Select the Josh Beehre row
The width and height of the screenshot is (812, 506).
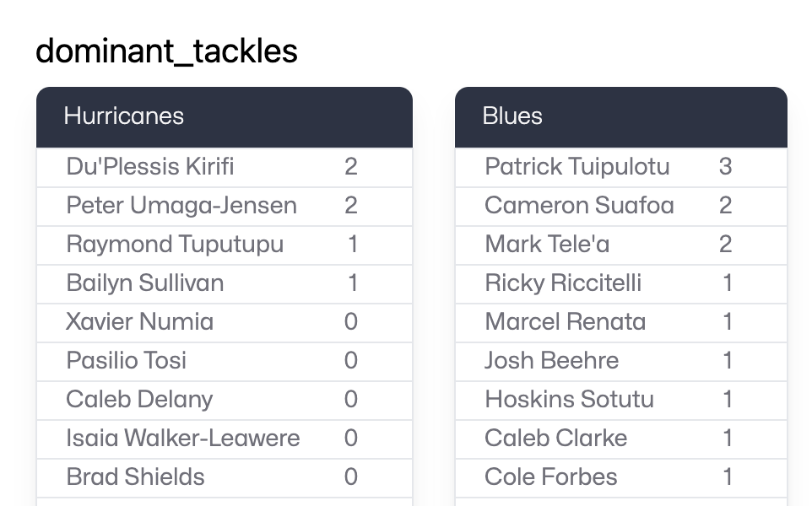click(552, 361)
